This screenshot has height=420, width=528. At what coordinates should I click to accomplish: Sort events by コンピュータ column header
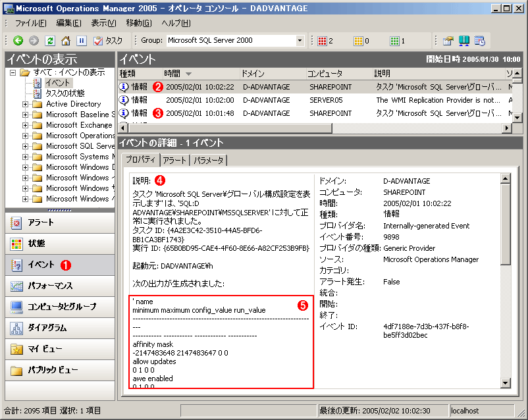(339, 74)
